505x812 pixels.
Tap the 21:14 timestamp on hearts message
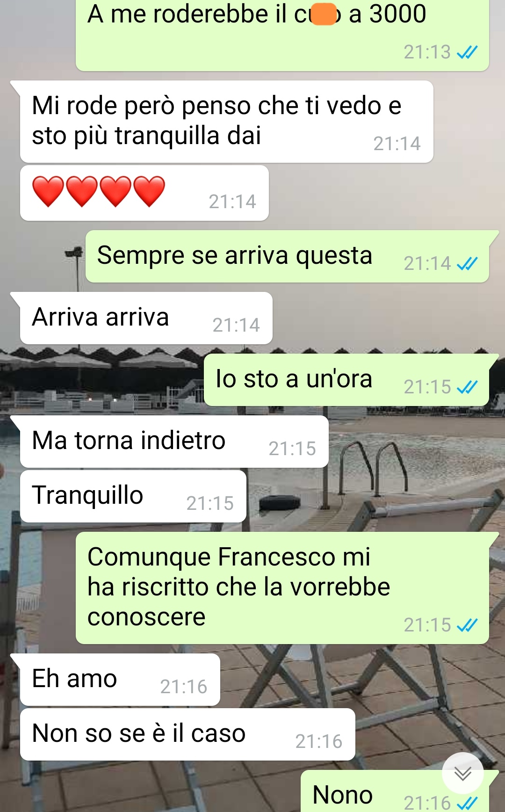click(x=232, y=202)
